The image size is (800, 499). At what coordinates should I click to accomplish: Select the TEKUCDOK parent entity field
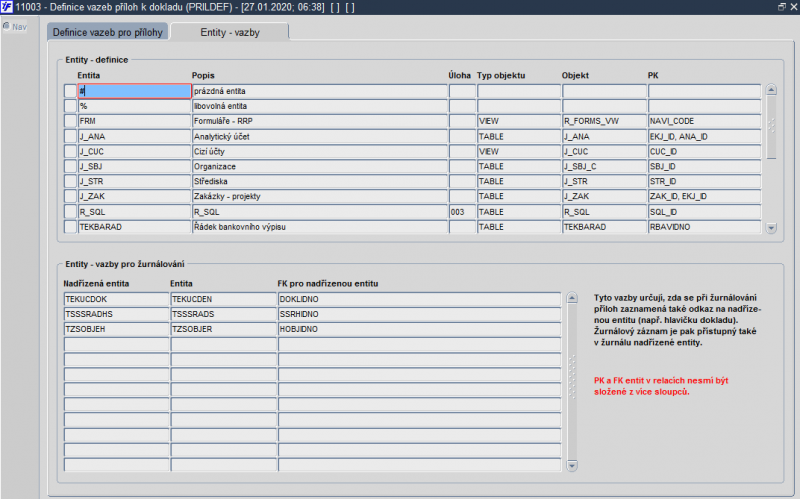116,299
